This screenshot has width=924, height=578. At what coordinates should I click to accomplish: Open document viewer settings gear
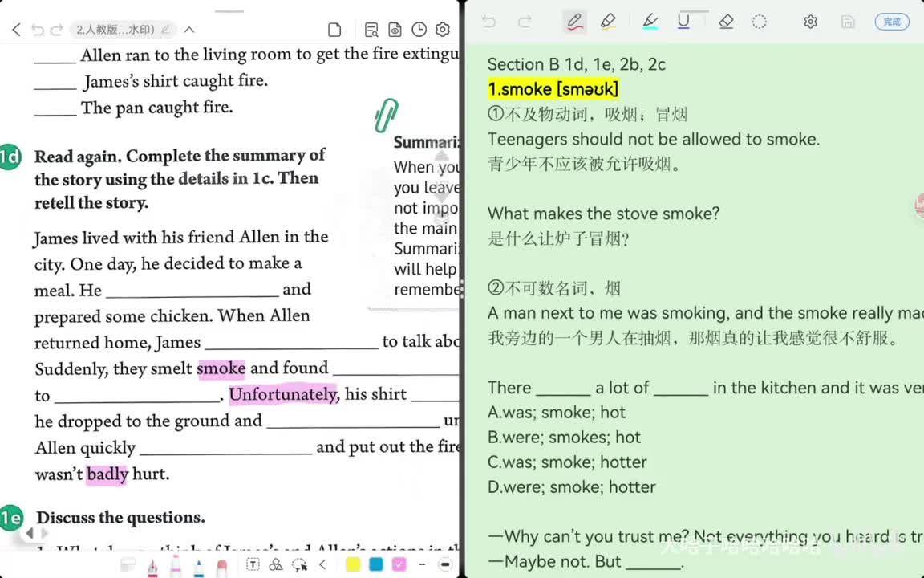tap(443, 30)
